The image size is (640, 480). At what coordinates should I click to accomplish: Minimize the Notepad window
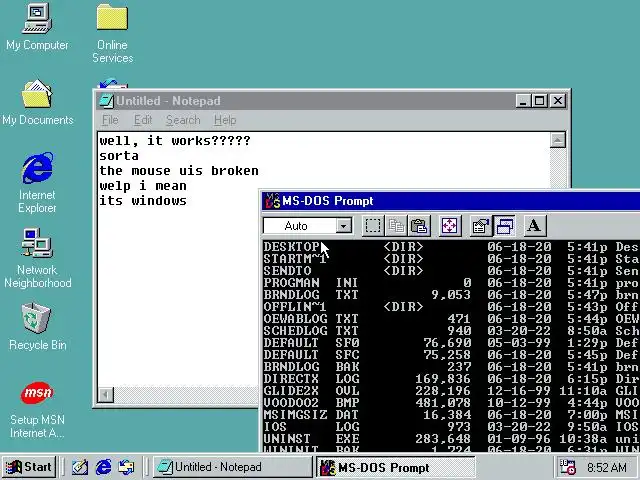[x=523, y=101]
